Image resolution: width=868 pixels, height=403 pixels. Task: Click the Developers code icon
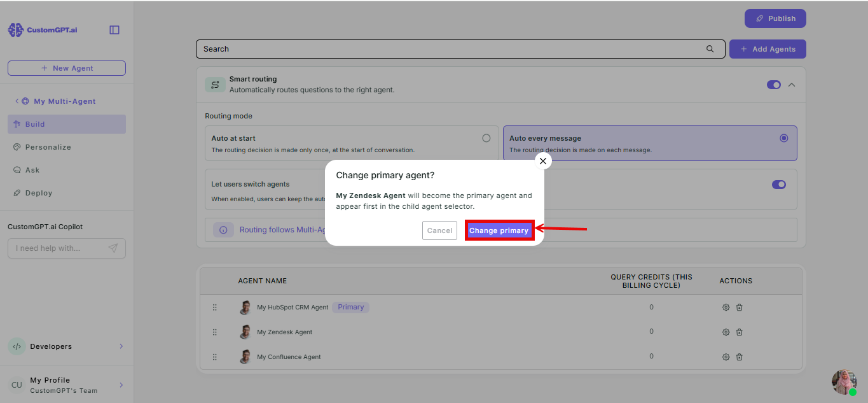17,346
